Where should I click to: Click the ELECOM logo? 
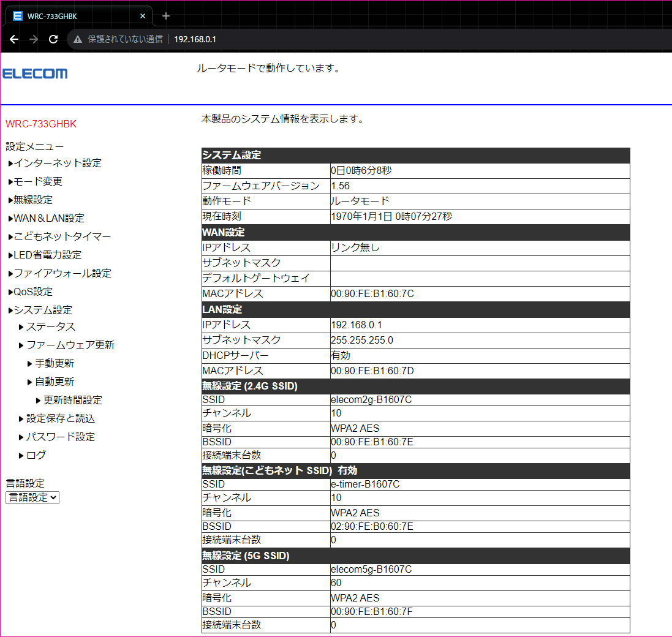click(35, 73)
